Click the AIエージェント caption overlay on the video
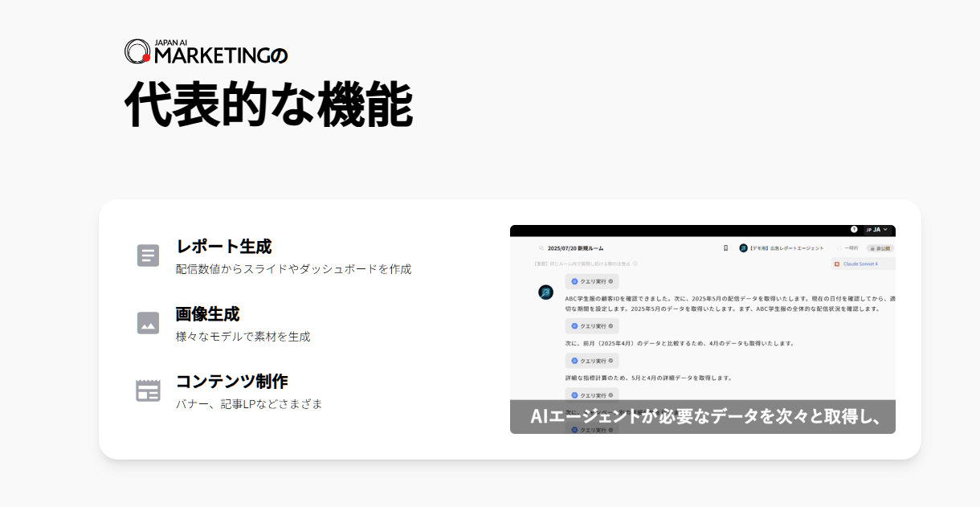 coord(703,415)
